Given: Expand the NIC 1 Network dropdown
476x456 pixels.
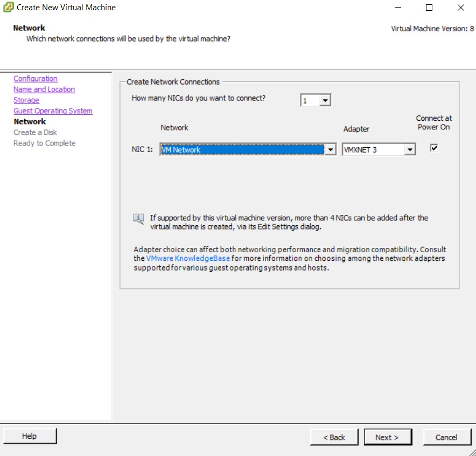Looking at the screenshot, I should pos(331,150).
